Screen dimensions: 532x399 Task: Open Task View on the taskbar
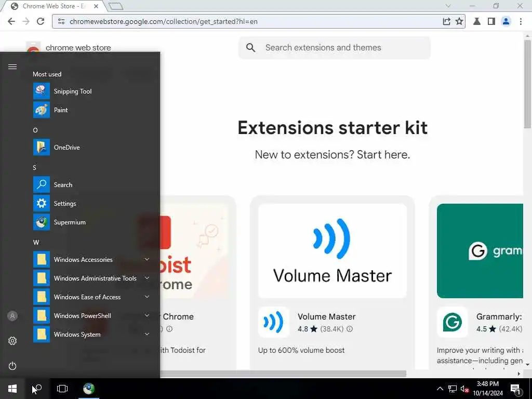pos(62,389)
